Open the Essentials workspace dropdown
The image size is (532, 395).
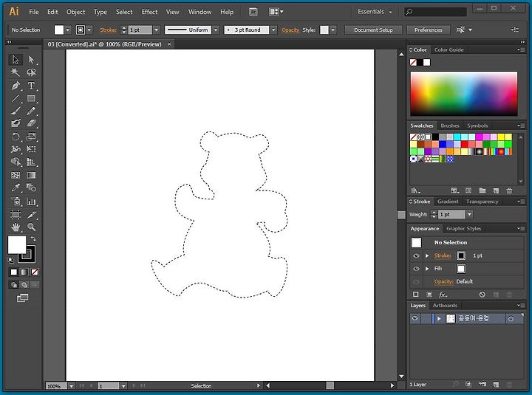[375, 12]
